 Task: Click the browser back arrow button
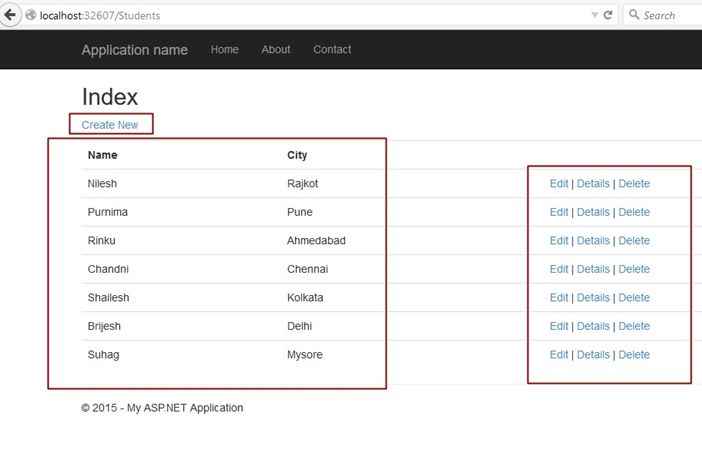tap(10, 15)
